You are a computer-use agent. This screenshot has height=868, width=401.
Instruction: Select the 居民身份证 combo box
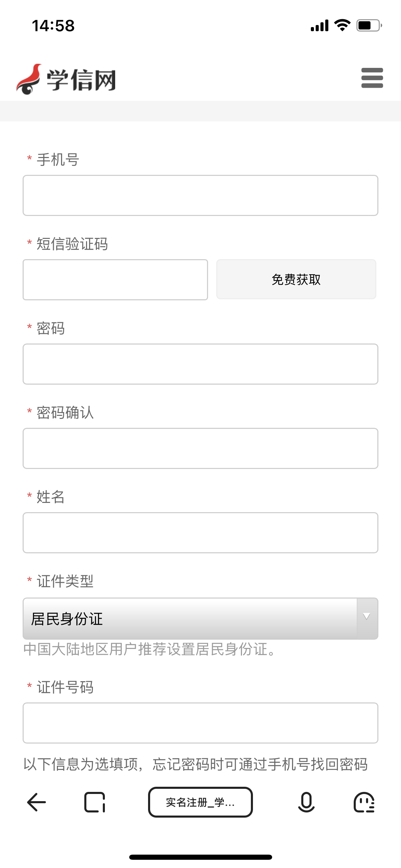coord(190,618)
